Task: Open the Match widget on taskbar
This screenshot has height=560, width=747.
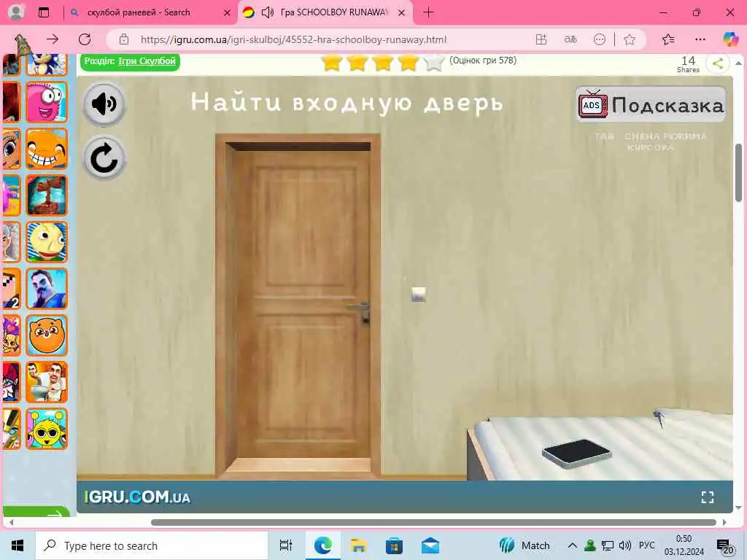Action: point(525,545)
